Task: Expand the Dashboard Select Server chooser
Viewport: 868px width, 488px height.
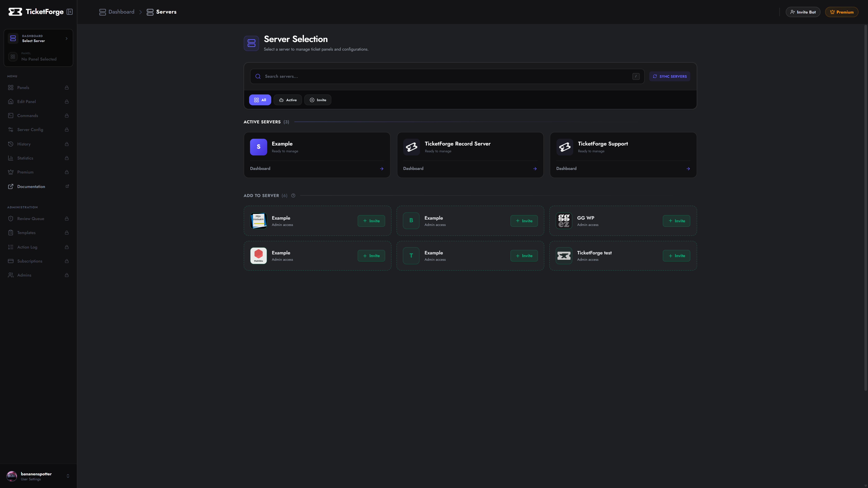Action: tap(38, 38)
